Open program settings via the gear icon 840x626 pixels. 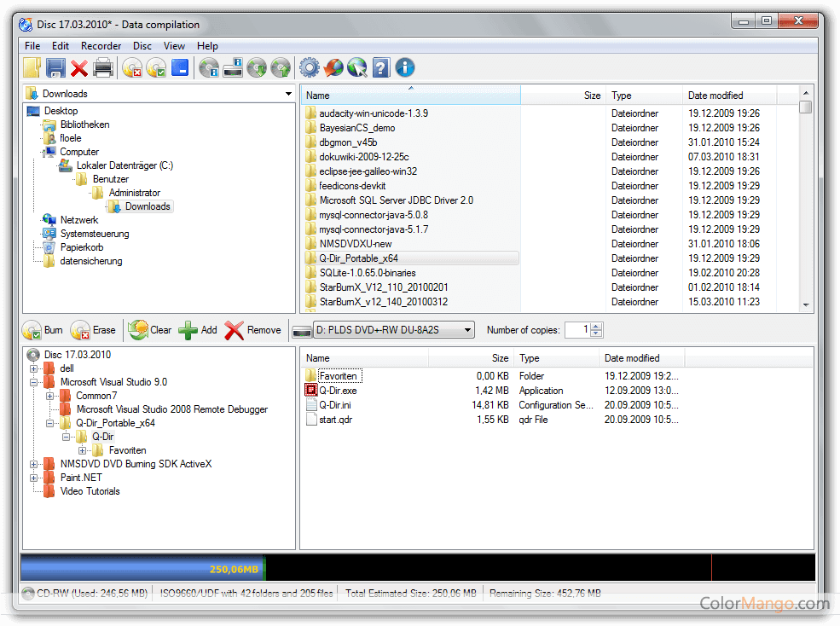(310, 67)
